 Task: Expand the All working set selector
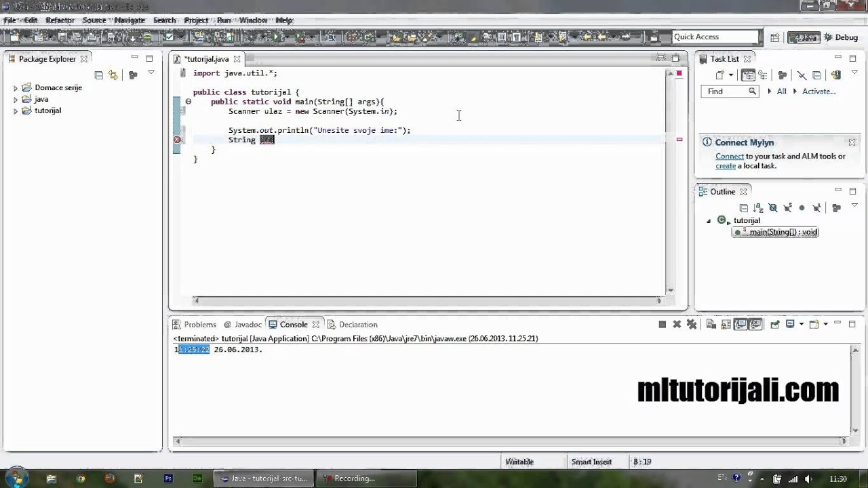pos(769,91)
